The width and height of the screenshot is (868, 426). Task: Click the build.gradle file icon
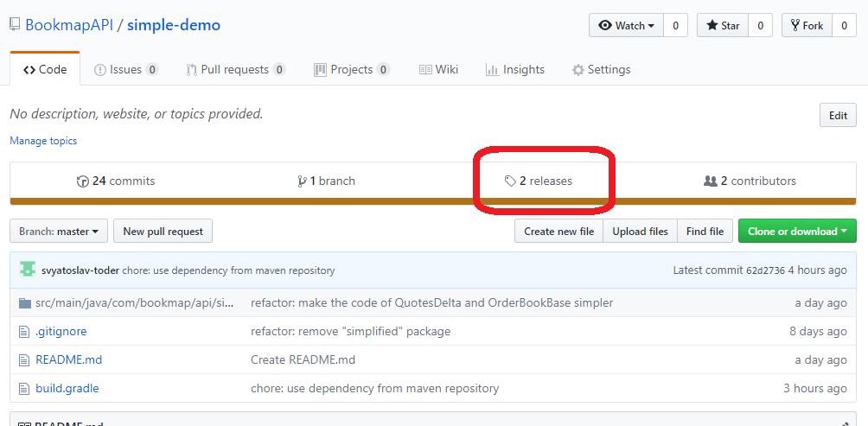24,388
